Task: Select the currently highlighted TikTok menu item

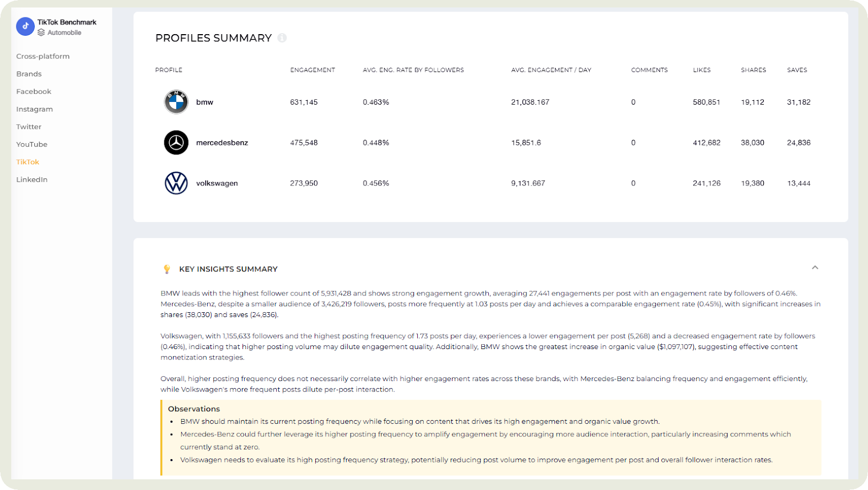Action: 28,162
